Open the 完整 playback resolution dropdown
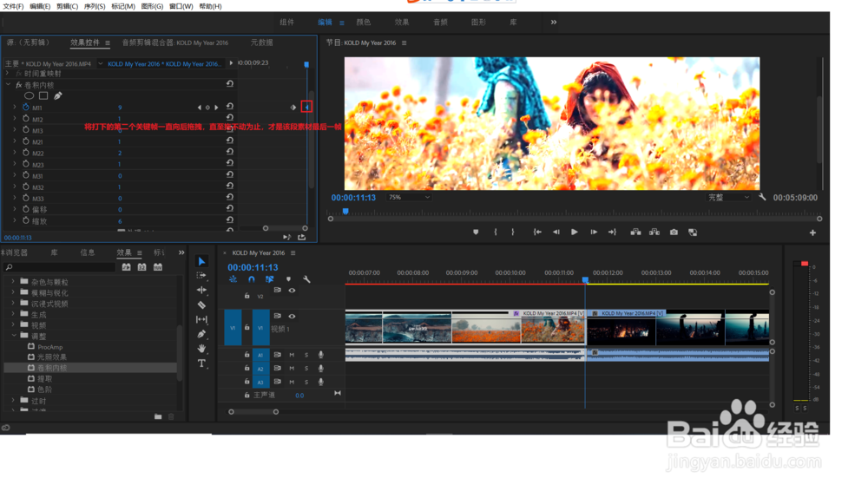 coord(728,197)
